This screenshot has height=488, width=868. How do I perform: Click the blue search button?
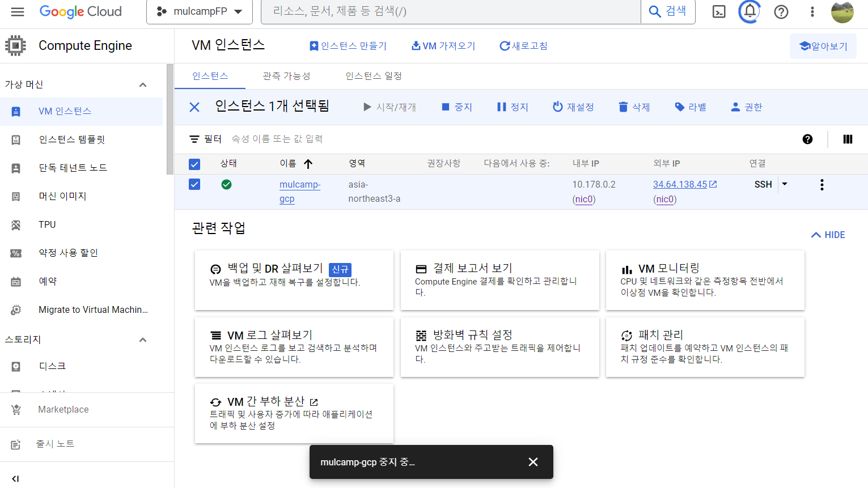[x=668, y=11]
